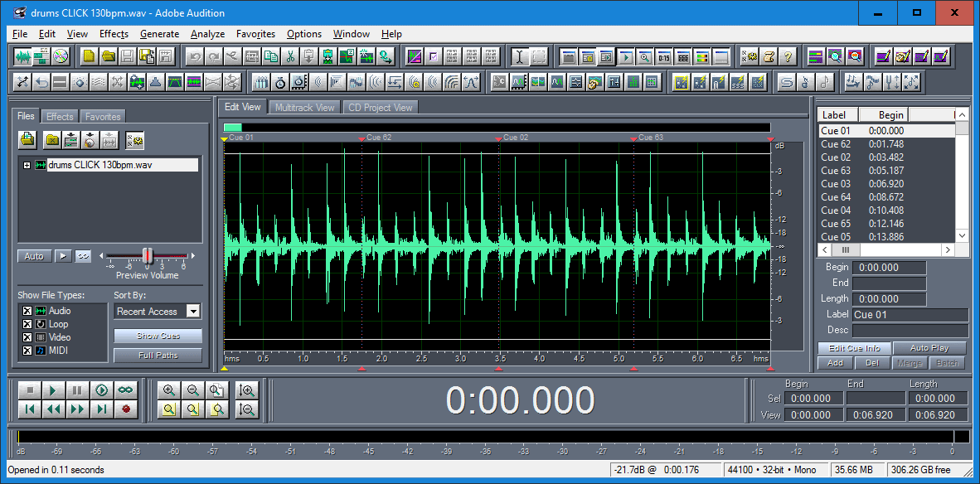The width and height of the screenshot is (980, 484).
Task: Click Zoom In Horizontally magnifier
Action: pos(169,390)
